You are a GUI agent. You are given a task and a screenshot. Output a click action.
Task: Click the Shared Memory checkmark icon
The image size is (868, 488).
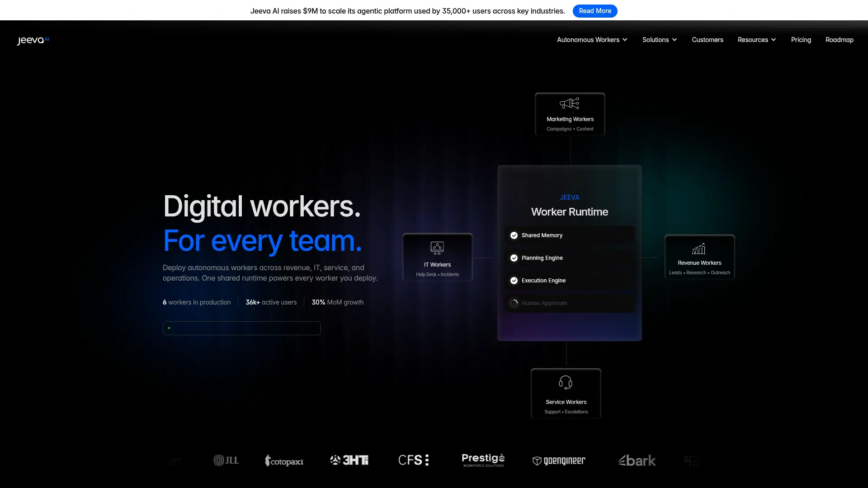[x=514, y=235]
